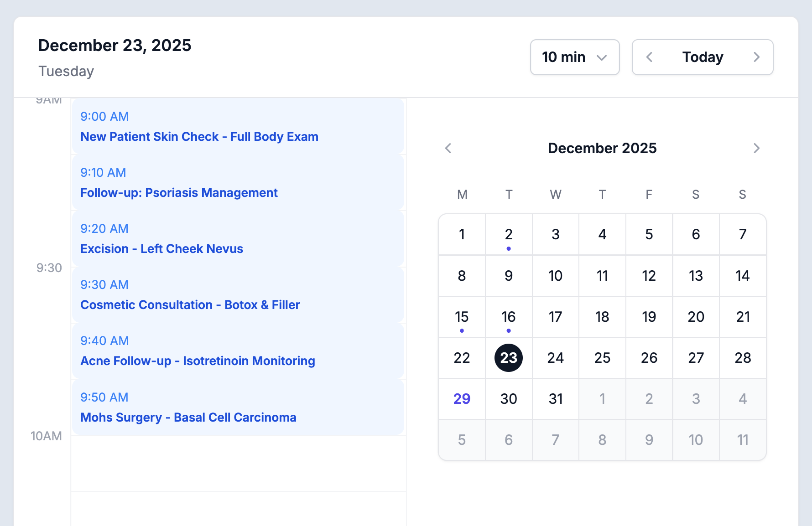Go to previous day using left arrow

(650, 57)
